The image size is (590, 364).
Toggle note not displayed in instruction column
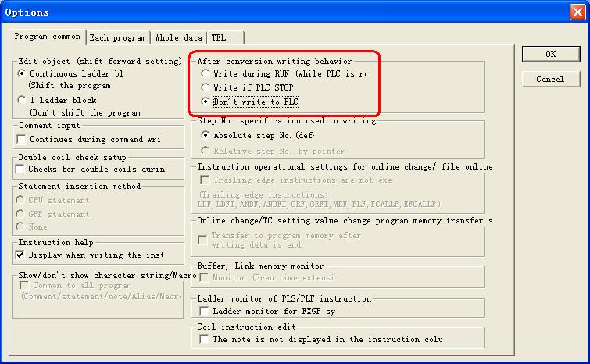click(206, 340)
